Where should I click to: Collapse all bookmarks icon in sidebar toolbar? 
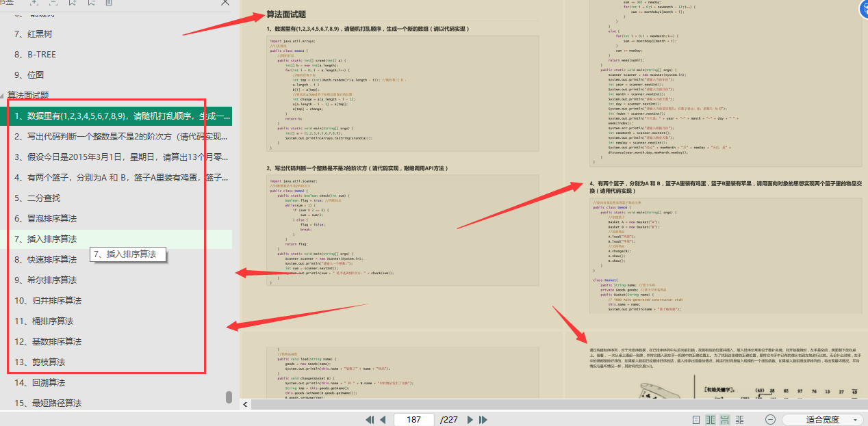click(54, 3)
